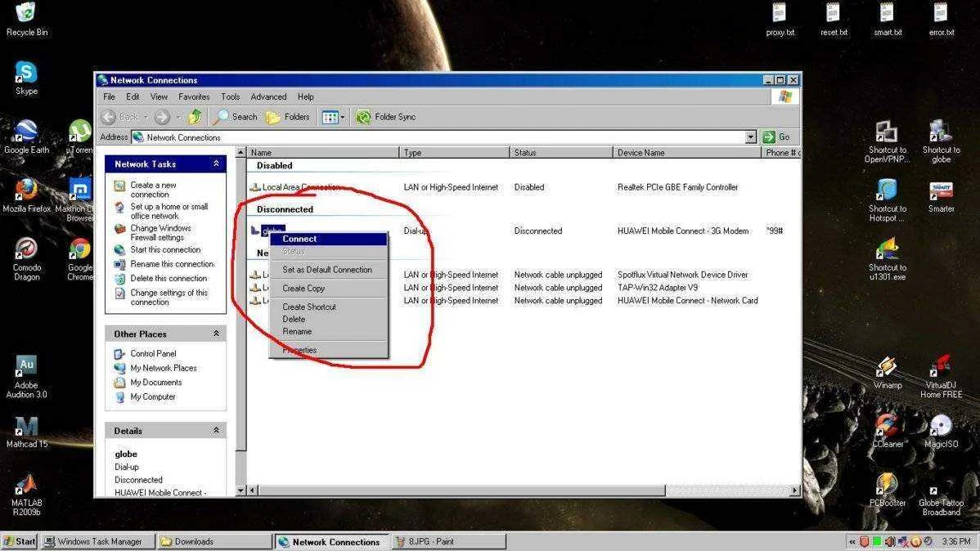This screenshot has width=980, height=551.
Task: Click the left pane scroll down arrow
Action: click(241, 491)
